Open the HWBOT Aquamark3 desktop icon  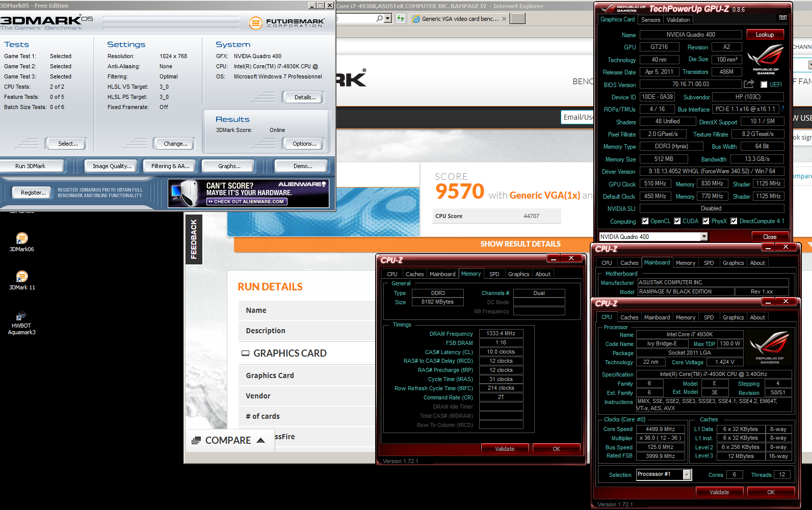coord(21,323)
